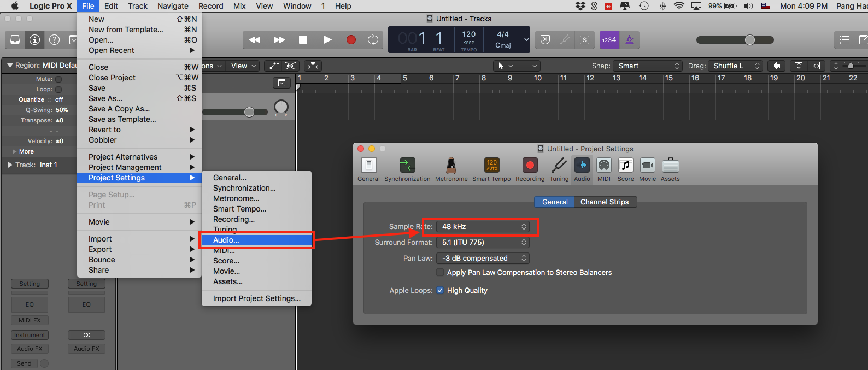This screenshot has width=868, height=370.
Task: Open Assets icon in Project Settings
Action: (670, 169)
